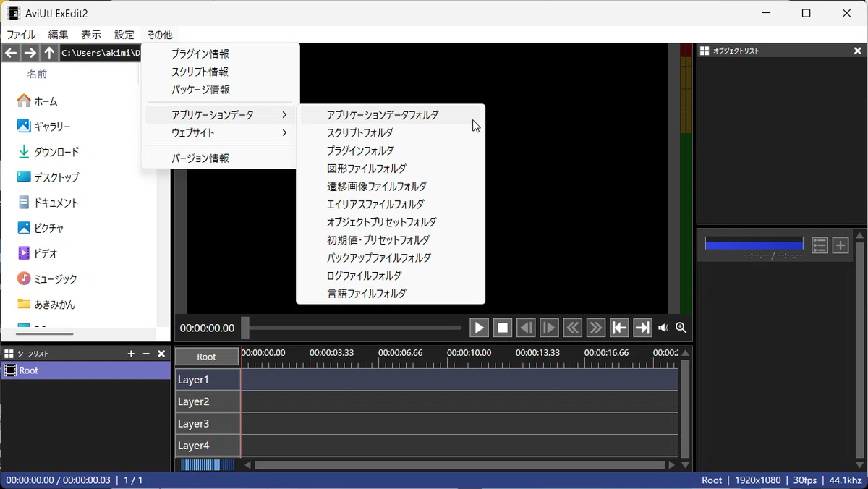
Task: Close the scene list panel
Action: point(162,354)
